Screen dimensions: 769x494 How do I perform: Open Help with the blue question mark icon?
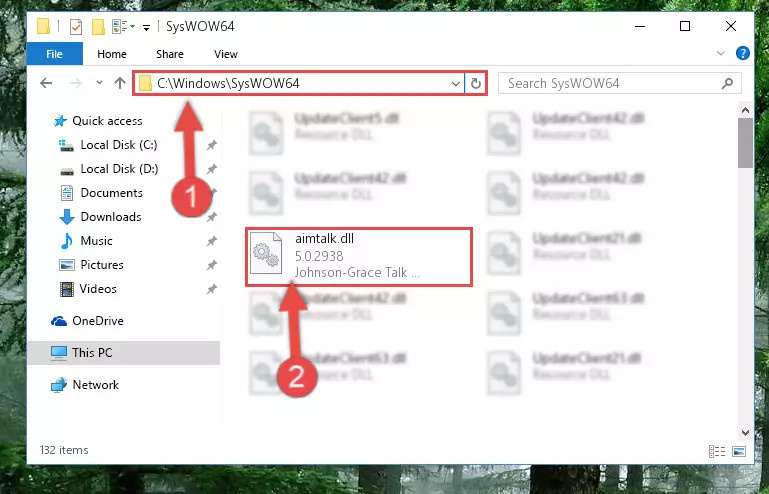tap(743, 53)
